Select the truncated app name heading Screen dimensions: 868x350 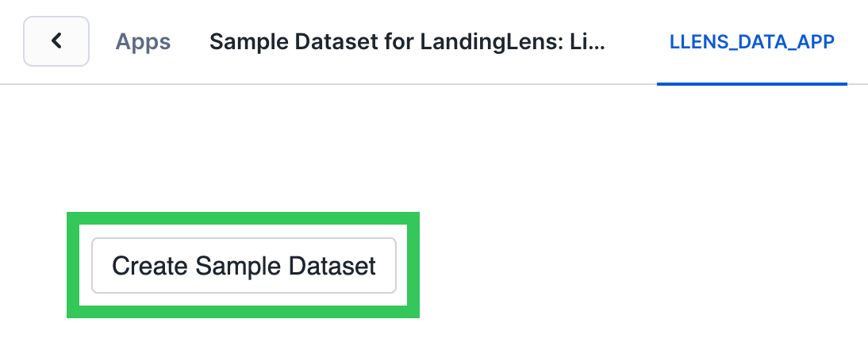[407, 42]
